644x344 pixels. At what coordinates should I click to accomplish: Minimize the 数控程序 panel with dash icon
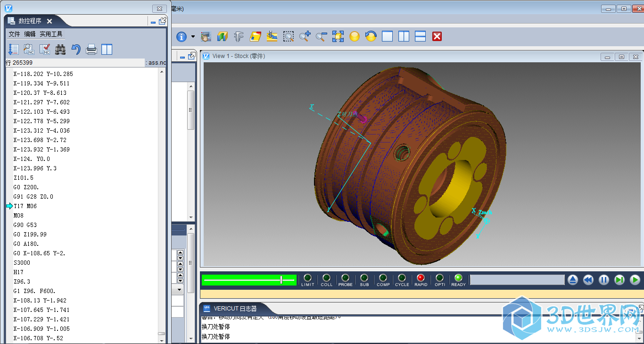(x=153, y=22)
